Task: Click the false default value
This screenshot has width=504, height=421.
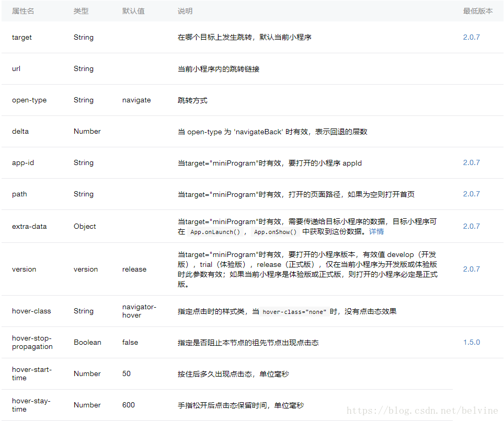Action: 130,342
